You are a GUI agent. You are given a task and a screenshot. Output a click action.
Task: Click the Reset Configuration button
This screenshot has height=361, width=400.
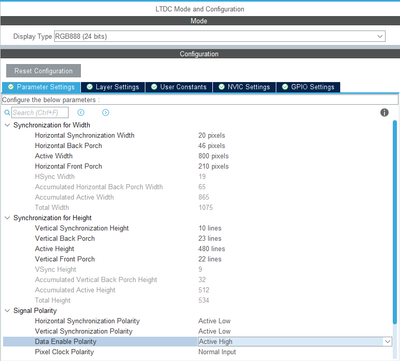point(43,71)
